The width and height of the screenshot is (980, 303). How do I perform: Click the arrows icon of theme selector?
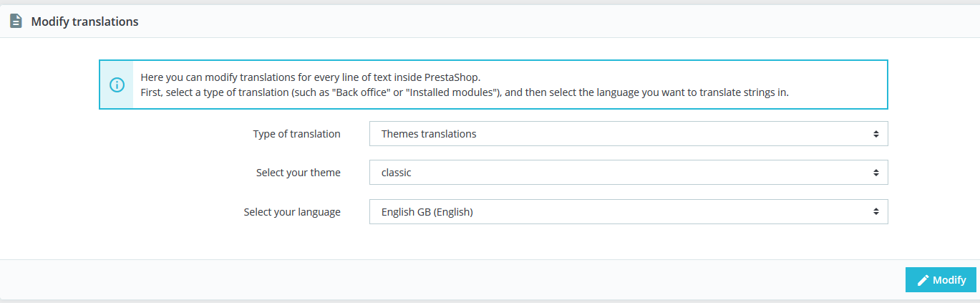[x=875, y=173]
